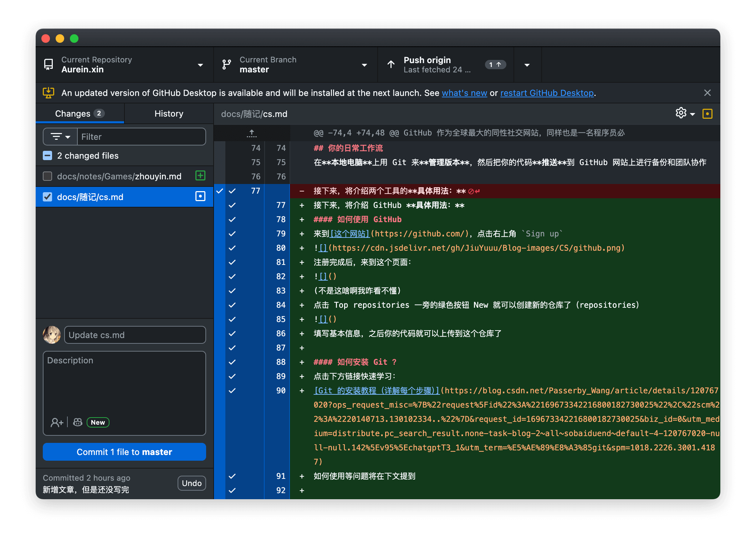Viewport: 756px width, 542px height.
Task: Click Commit 1 file to master
Action: pyautogui.click(x=124, y=452)
